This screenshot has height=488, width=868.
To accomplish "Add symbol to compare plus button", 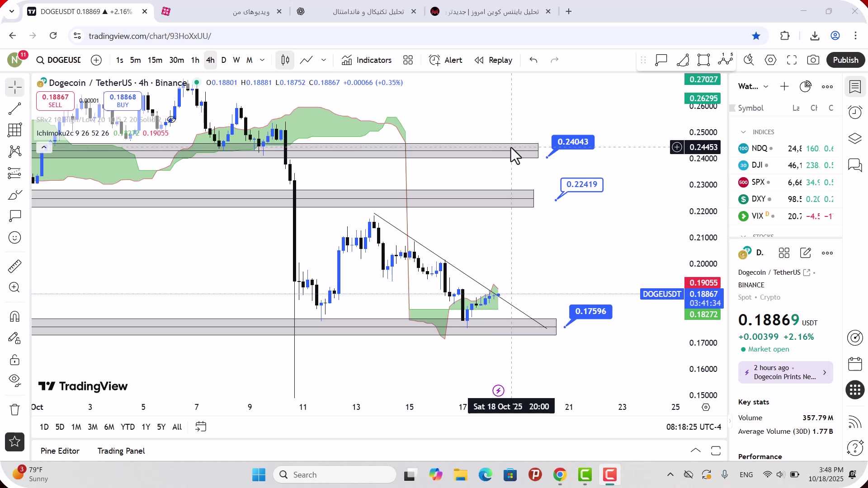I will pos(96,60).
